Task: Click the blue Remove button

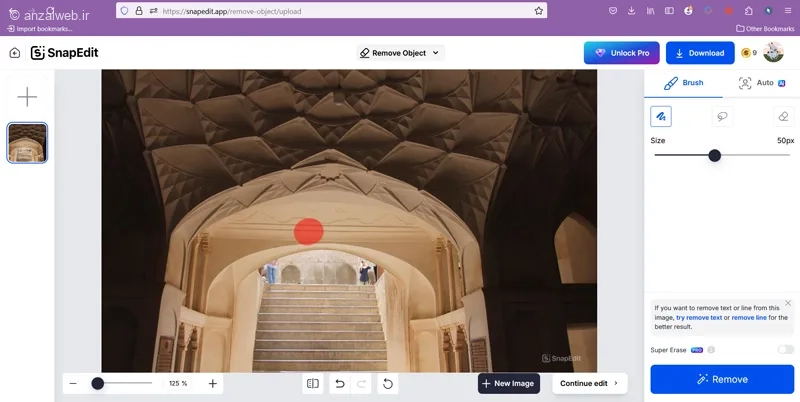Action: click(x=722, y=379)
